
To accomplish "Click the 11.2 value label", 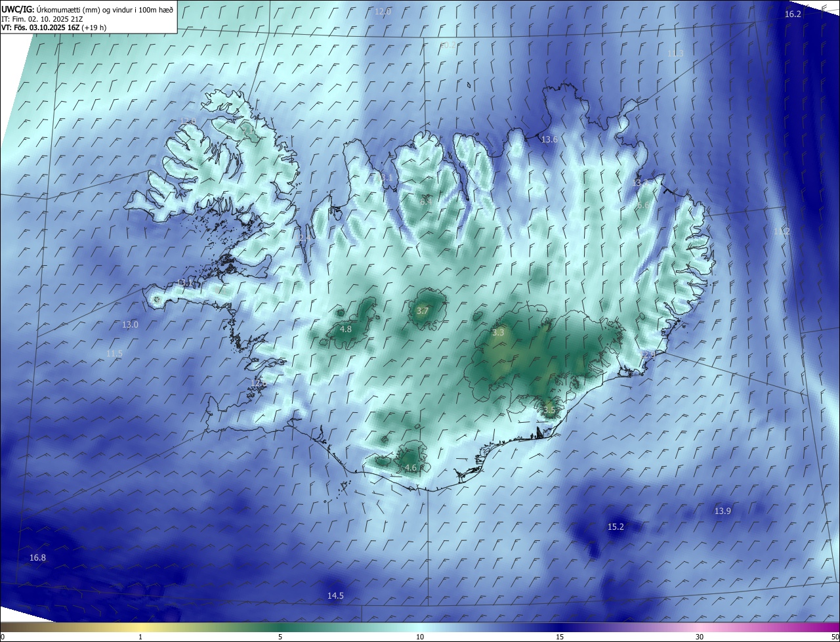I will click(782, 231).
